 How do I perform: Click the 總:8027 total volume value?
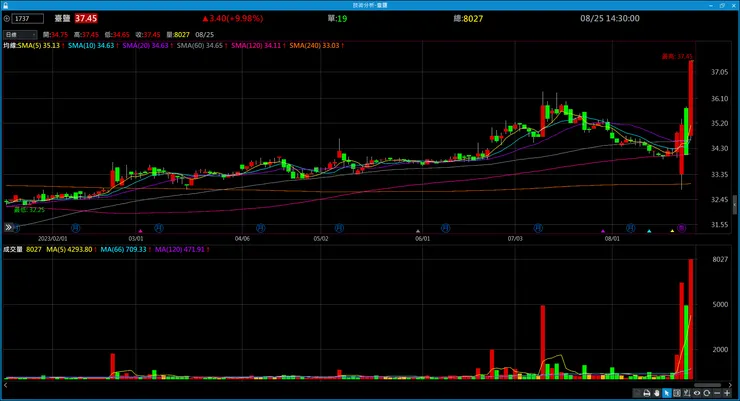[468, 18]
